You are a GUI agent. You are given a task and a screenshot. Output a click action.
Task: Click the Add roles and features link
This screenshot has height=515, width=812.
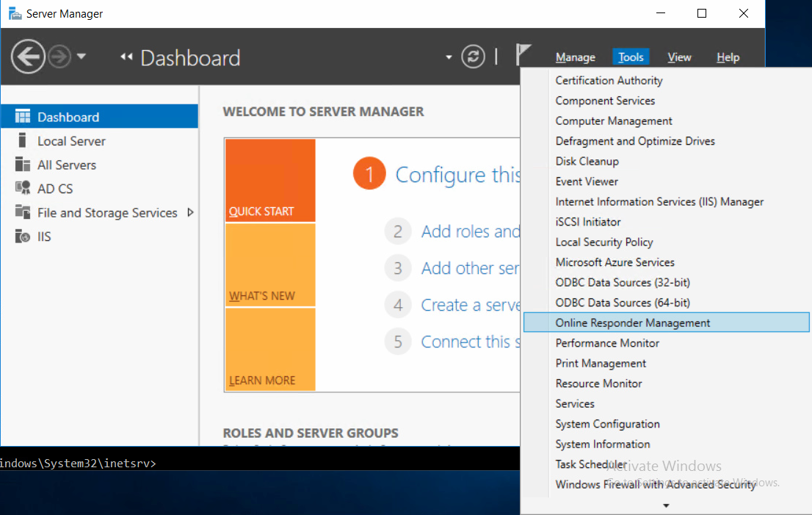click(x=470, y=231)
